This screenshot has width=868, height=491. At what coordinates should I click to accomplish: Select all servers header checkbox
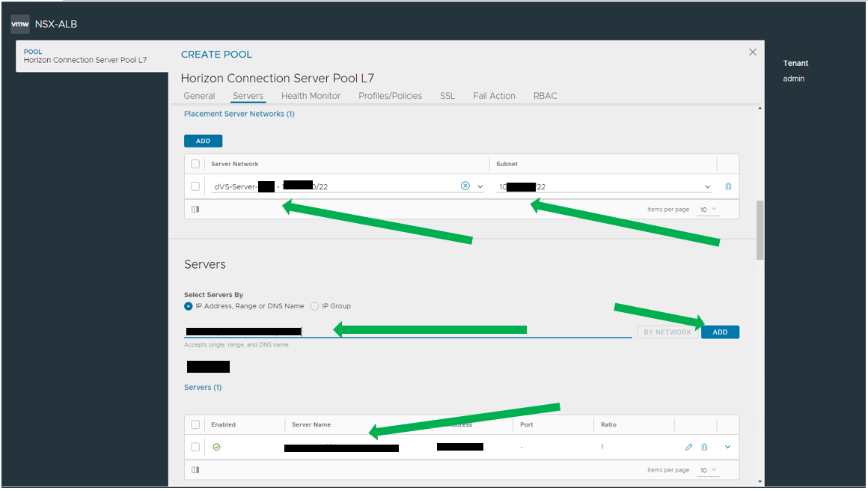coord(195,424)
